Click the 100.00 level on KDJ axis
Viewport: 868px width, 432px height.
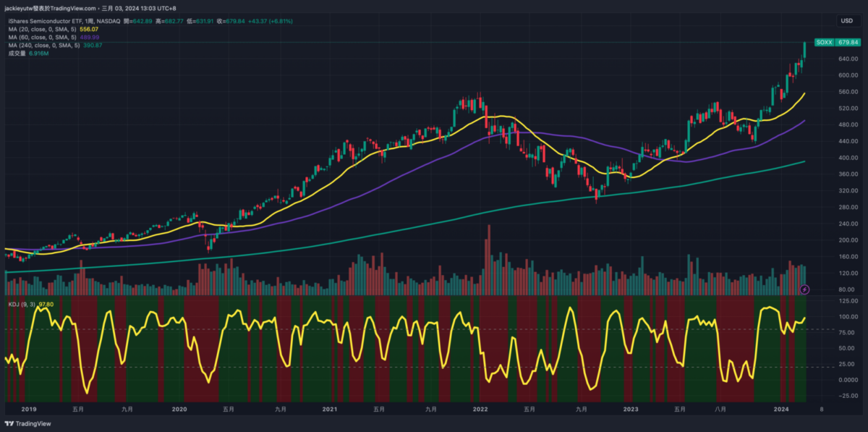848,317
